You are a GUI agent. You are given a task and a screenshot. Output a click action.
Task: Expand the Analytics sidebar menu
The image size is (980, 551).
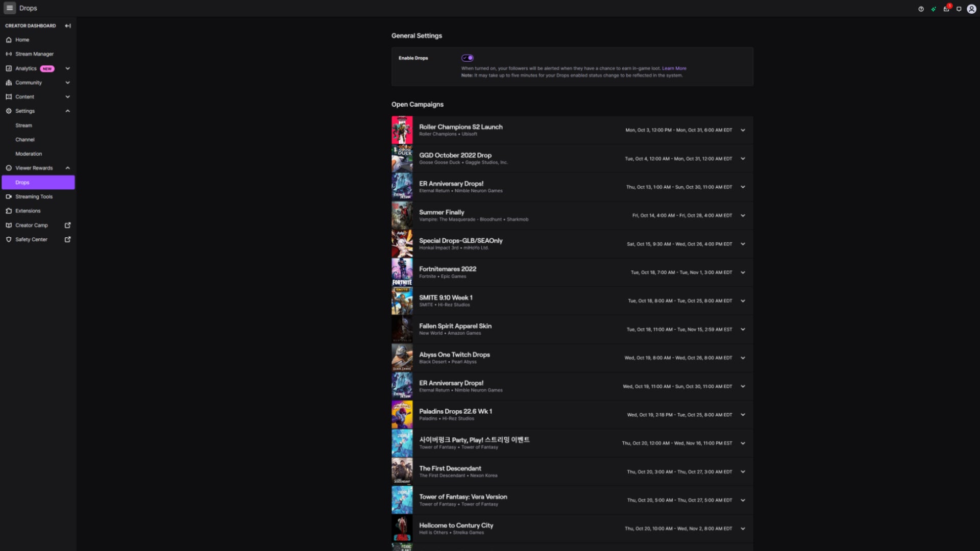tap(68, 68)
